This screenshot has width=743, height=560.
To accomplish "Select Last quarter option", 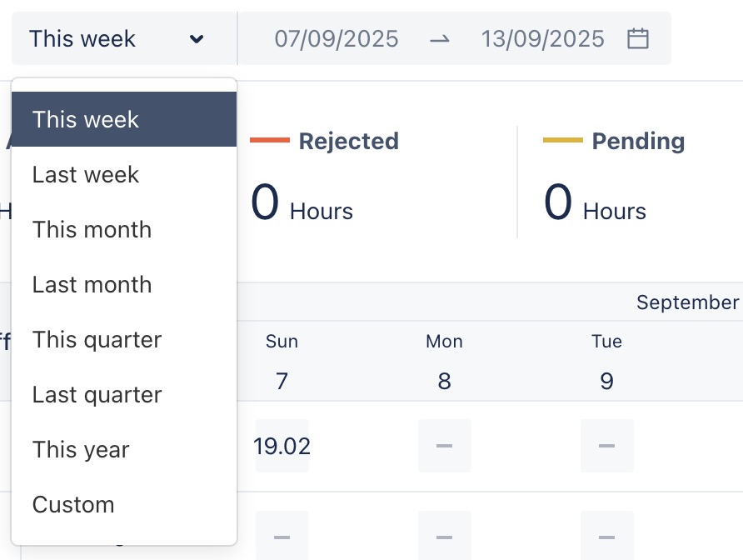I will [x=123, y=395].
